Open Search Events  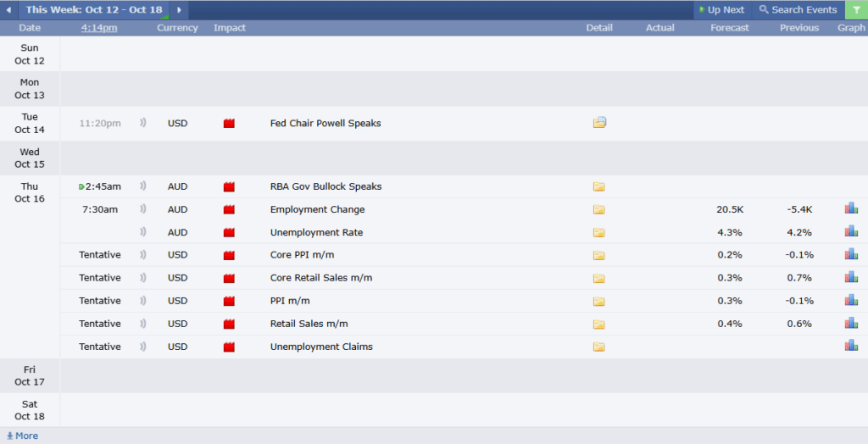tap(798, 9)
